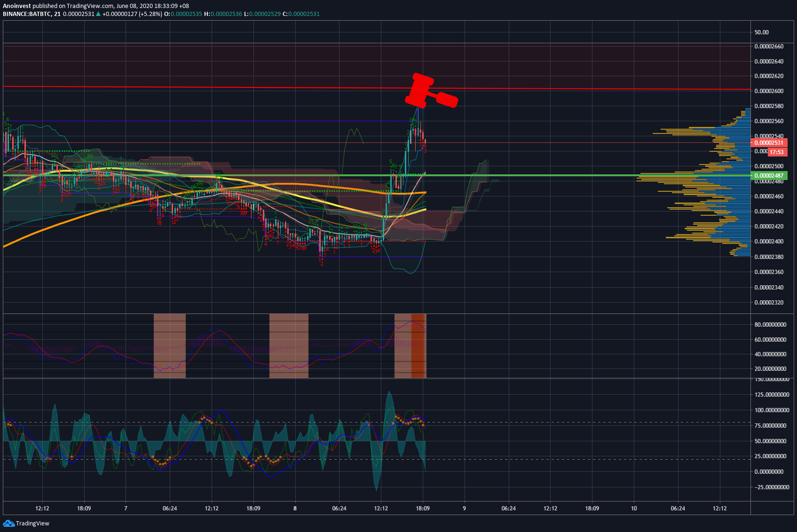Click the 40.00000000 oscillator axis label
This screenshot has height=532, width=797.
pyautogui.click(x=770, y=354)
